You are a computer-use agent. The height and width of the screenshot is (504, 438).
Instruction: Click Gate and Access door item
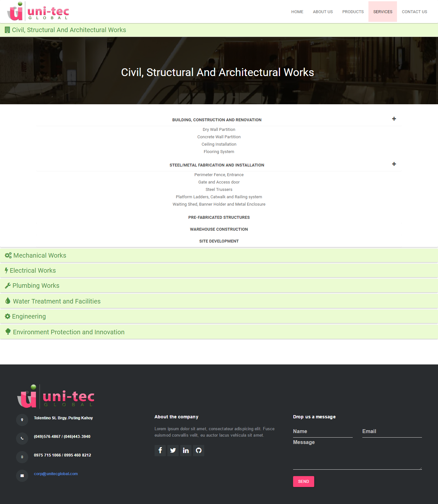coord(219,182)
